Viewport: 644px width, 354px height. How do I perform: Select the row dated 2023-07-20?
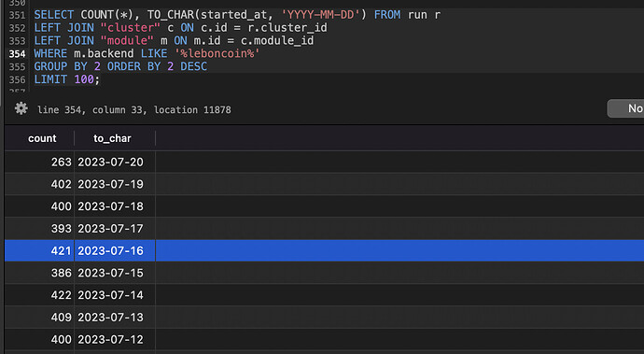325,162
